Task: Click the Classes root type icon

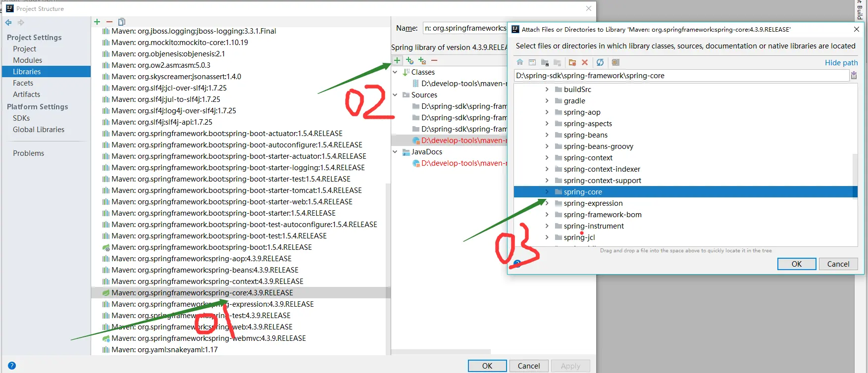Action: click(x=406, y=72)
